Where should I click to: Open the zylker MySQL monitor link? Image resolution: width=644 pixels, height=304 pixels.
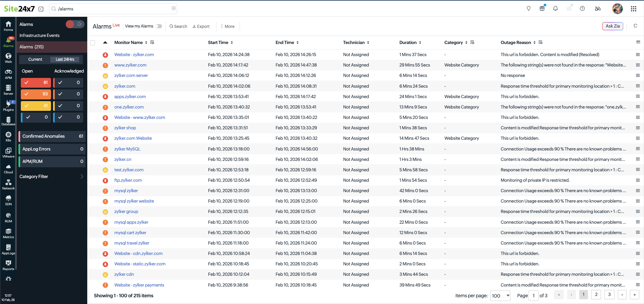127,149
